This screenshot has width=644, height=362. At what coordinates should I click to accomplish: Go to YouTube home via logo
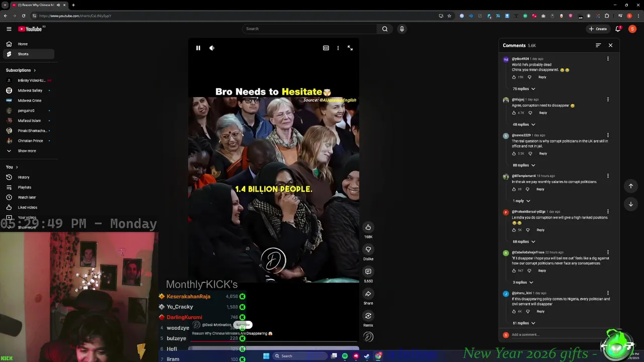pyautogui.click(x=31, y=29)
